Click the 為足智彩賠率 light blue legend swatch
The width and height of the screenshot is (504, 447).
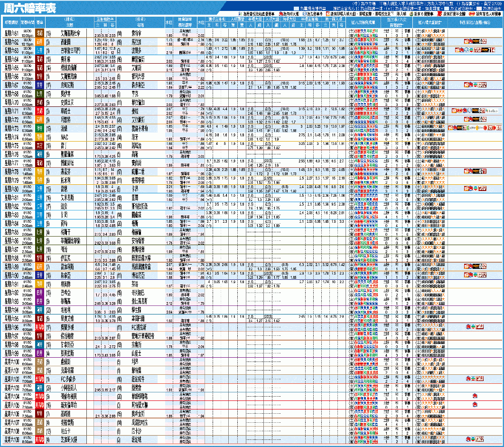[447, 9]
